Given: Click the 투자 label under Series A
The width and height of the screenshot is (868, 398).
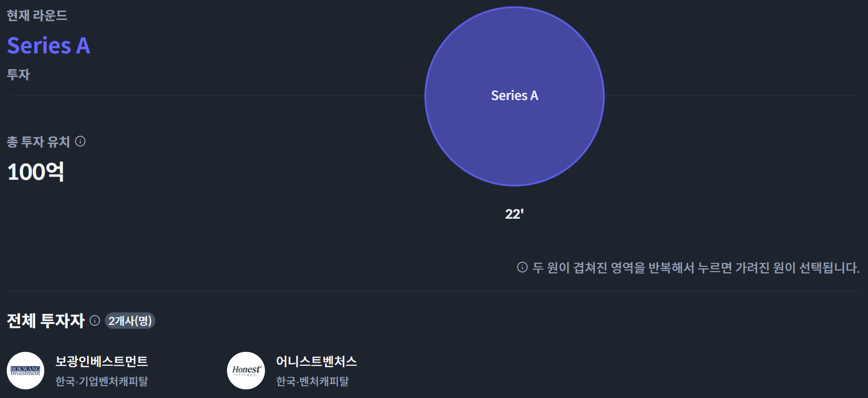Looking at the screenshot, I should [18, 75].
